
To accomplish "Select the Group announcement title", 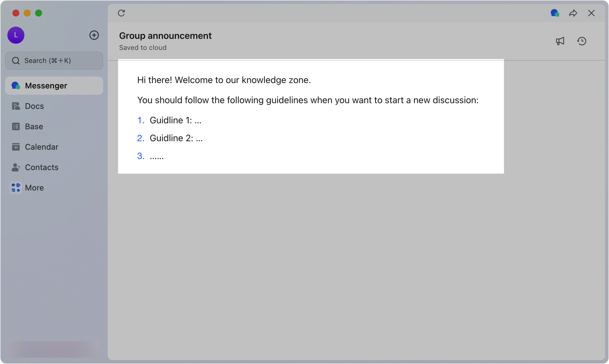I will (x=165, y=35).
